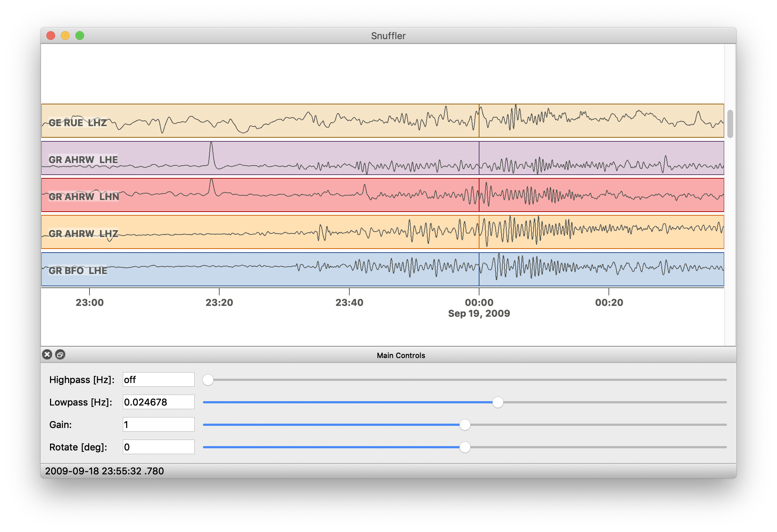Click the Rotate [deg] label
The image size is (777, 532).
tap(78, 447)
